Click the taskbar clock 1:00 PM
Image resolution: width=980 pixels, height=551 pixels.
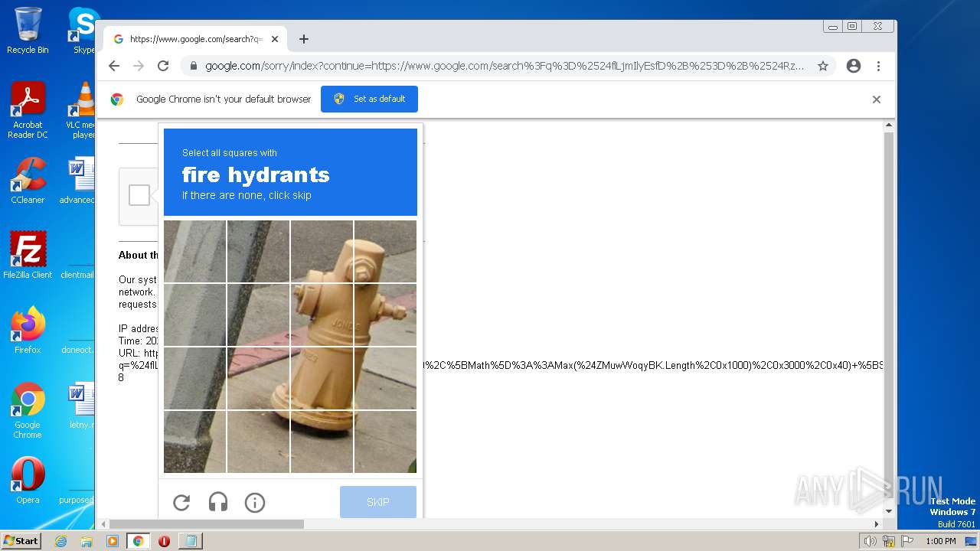pyautogui.click(x=941, y=541)
